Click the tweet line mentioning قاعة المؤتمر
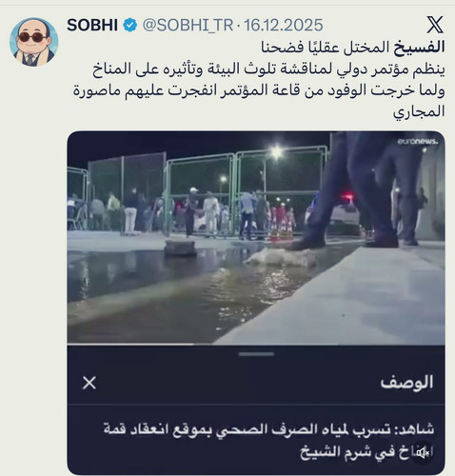 click(x=259, y=90)
